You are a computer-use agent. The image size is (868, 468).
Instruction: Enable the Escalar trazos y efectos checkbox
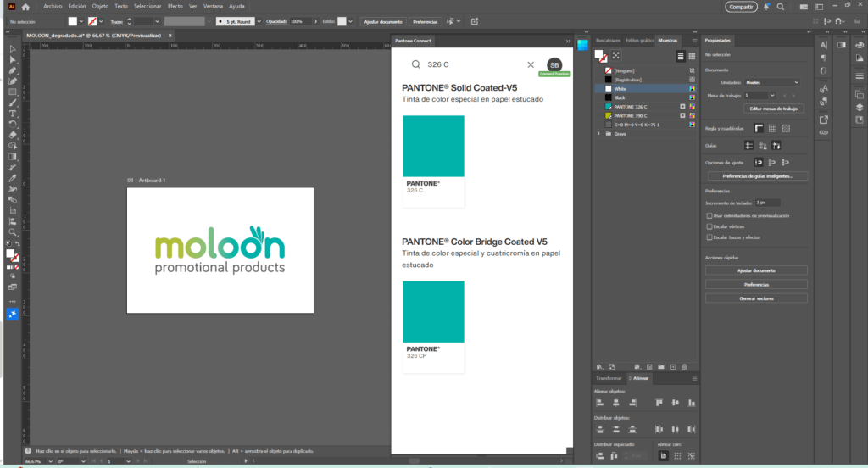click(709, 237)
